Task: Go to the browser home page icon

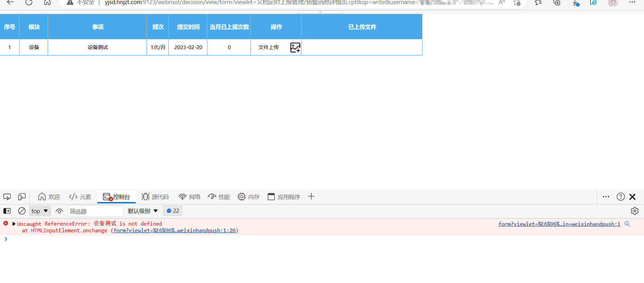Action: coord(47,2)
